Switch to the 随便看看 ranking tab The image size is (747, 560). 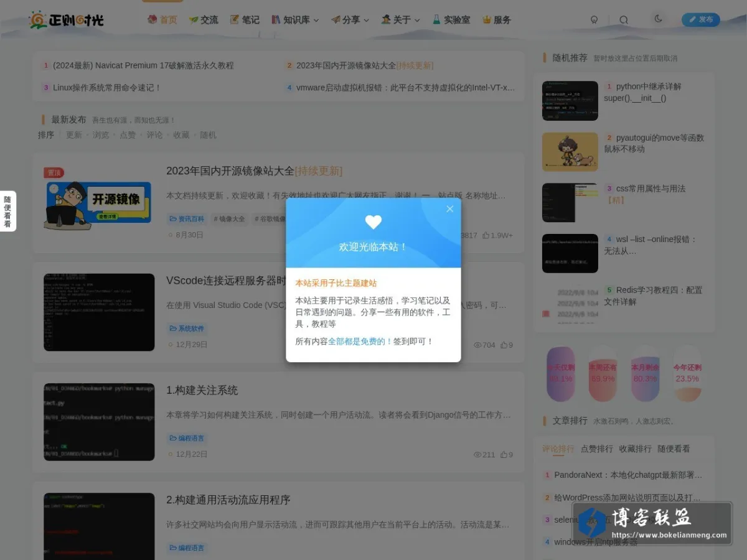(x=674, y=449)
